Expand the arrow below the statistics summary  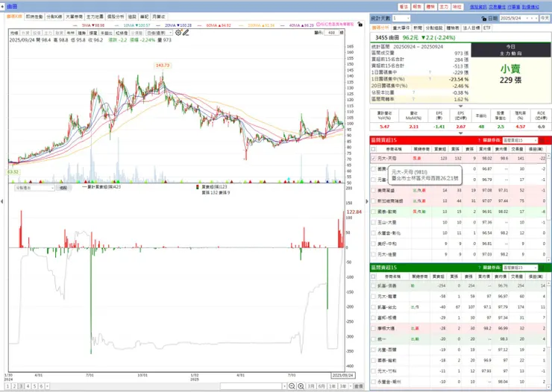click(x=460, y=106)
